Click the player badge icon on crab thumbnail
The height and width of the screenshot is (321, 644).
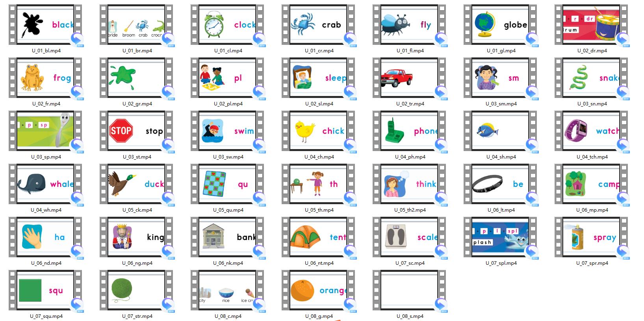point(350,39)
